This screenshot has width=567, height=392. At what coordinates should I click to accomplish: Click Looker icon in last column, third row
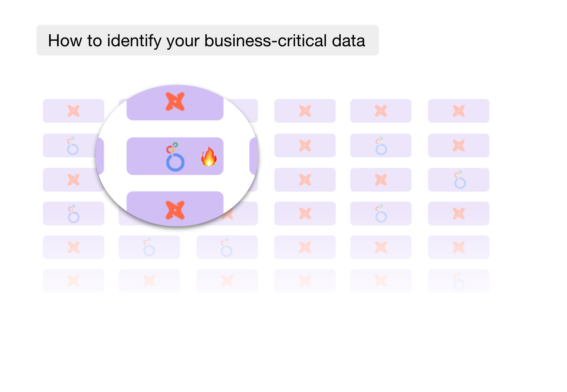(x=460, y=180)
